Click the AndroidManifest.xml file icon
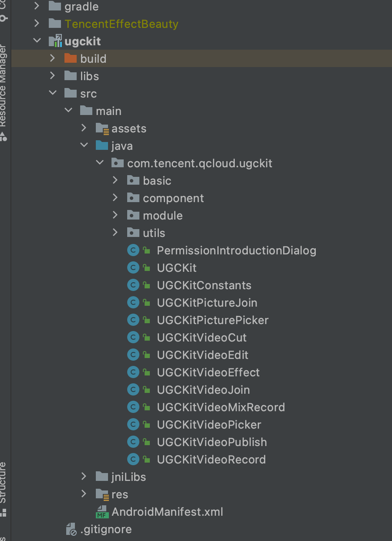 click(x=102, y=512)
